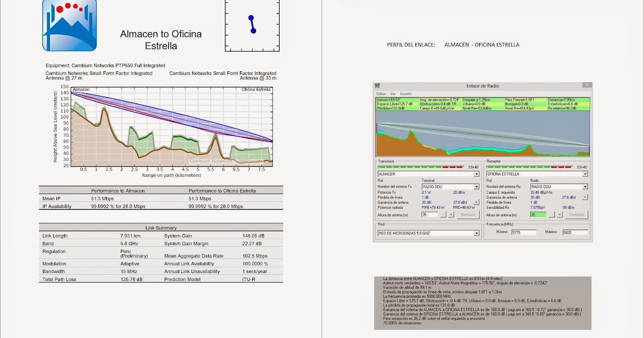644x338 pixels.
Task: Click 'Distancia=7.95km' value
Action: click(561, 99)
